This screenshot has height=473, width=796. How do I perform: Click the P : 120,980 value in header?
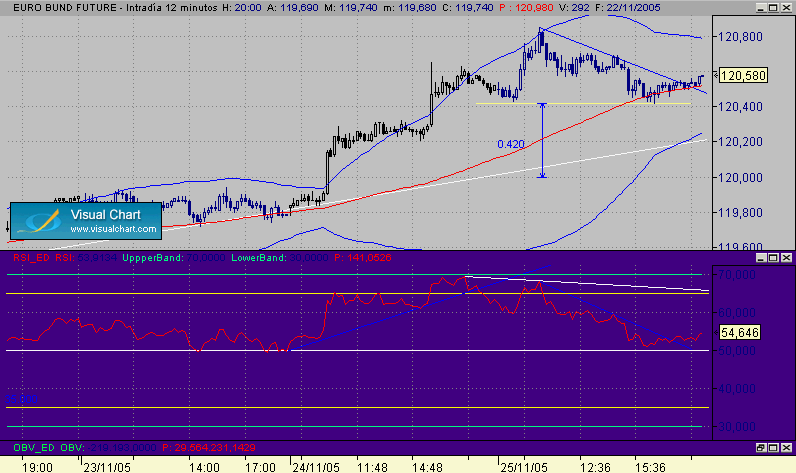point(525,8)
